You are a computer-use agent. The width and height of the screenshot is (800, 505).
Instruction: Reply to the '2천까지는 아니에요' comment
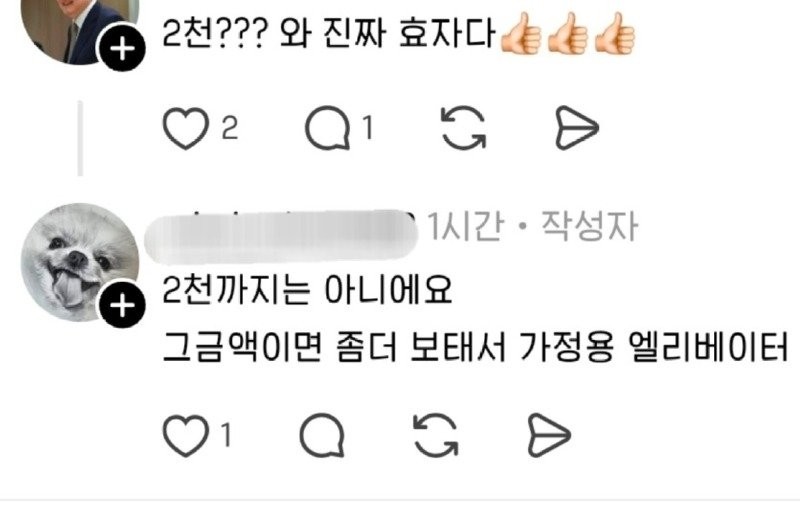pyautogui.click(x=322, y=435)
